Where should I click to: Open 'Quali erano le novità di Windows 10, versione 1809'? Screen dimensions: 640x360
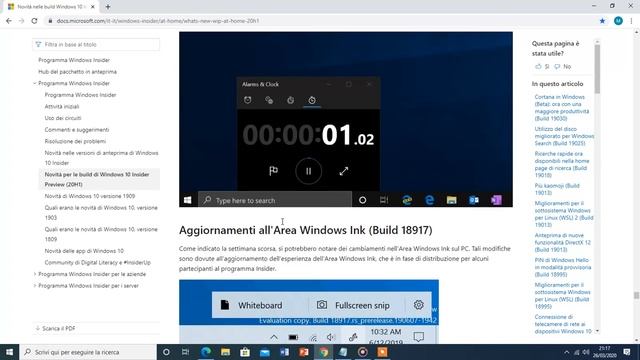click(101, 234)
